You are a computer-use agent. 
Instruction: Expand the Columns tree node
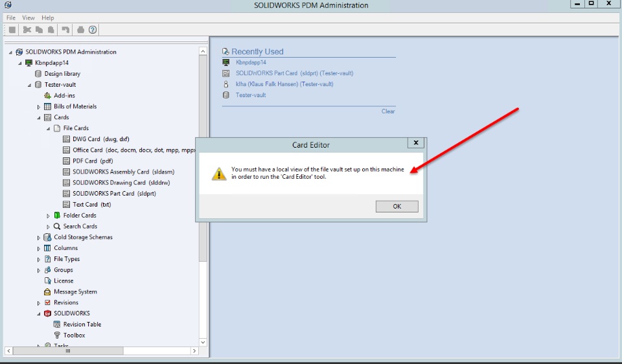39,249
